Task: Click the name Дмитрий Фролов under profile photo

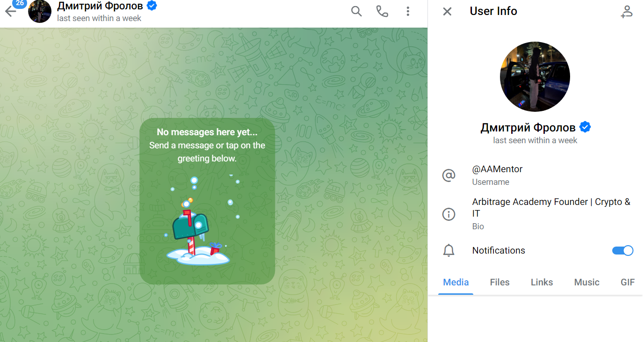Action: pos(528,127)
